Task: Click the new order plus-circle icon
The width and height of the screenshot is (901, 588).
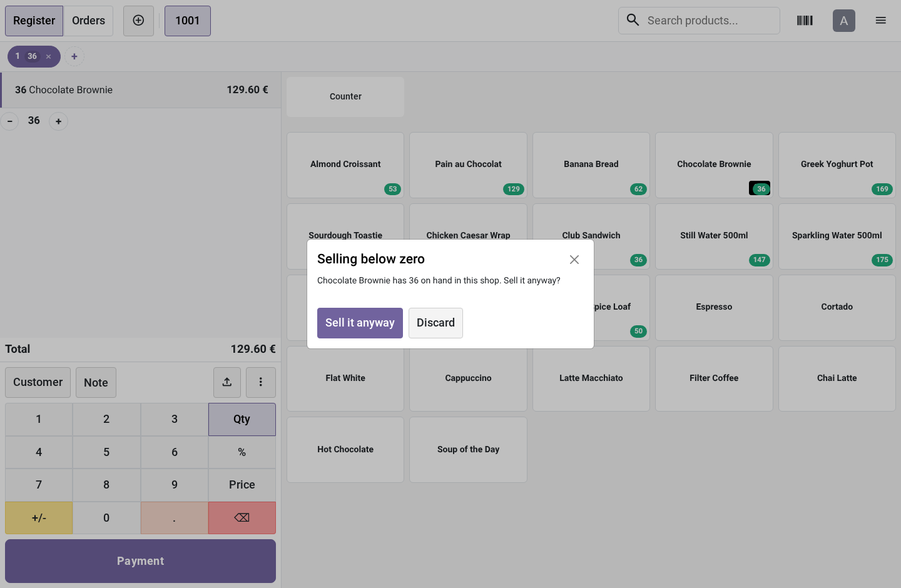Action: tap(138, 21)
